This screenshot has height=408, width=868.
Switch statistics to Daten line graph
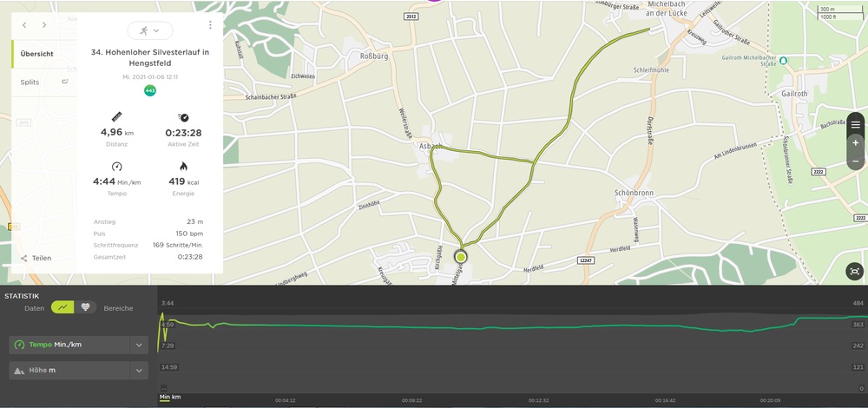[62, 307]
